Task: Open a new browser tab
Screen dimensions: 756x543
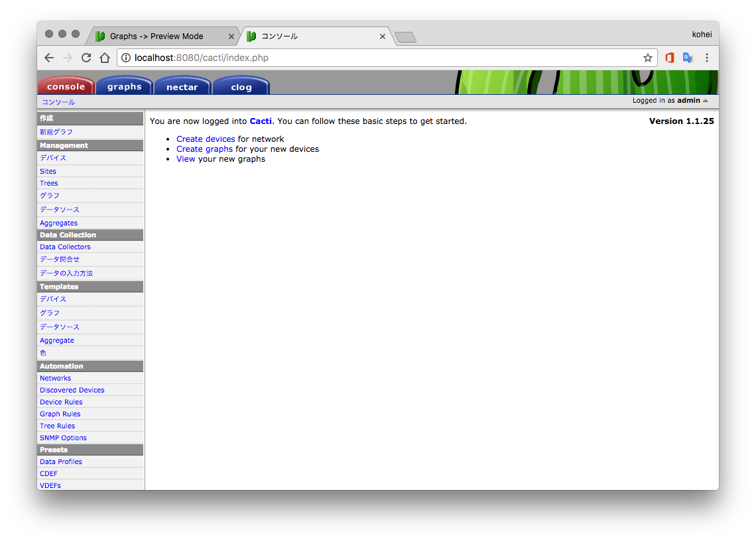Action: pyautogui.click(x=405, y=37)
